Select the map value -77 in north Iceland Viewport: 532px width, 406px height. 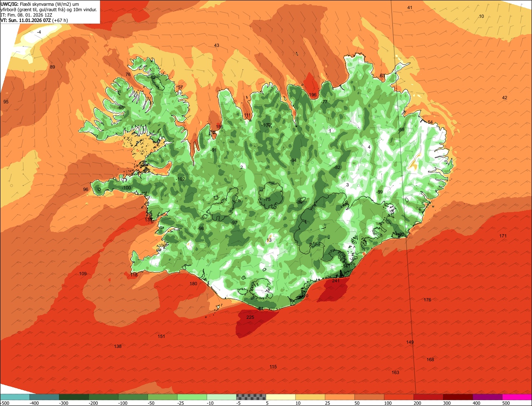324,102
